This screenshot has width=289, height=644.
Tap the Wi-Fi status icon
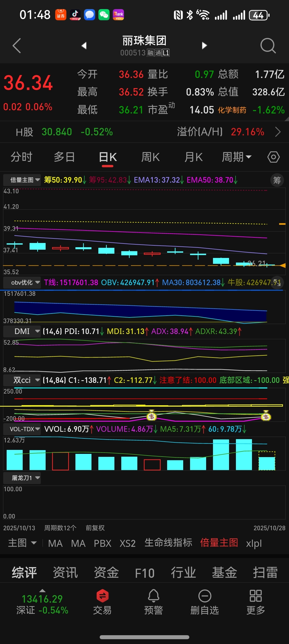coord(203,15)
